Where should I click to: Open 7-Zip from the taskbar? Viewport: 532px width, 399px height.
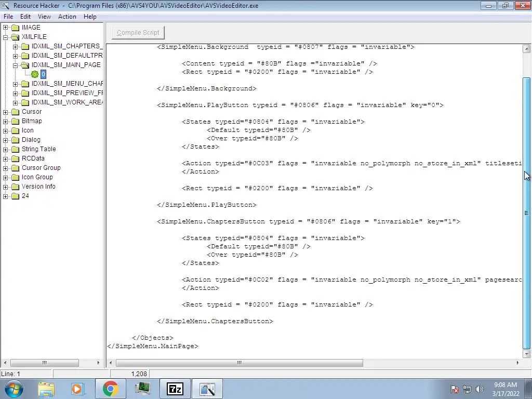click(x=175, y=389)
